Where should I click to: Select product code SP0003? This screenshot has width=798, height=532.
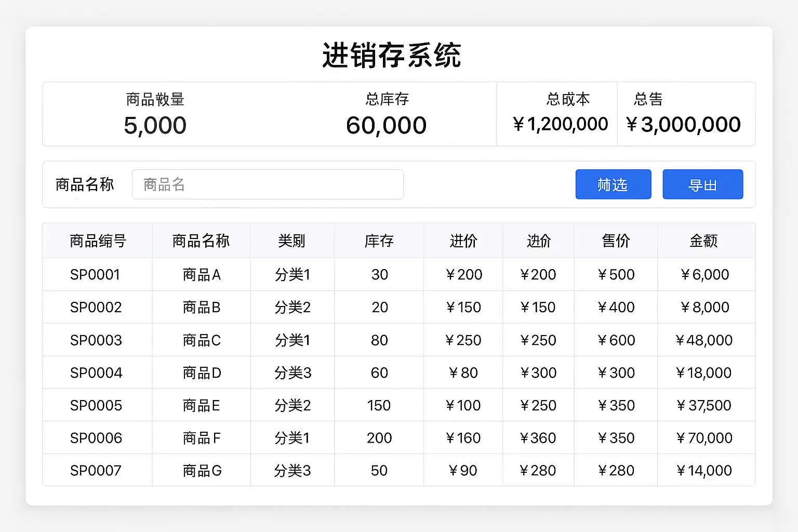point(96,340)
